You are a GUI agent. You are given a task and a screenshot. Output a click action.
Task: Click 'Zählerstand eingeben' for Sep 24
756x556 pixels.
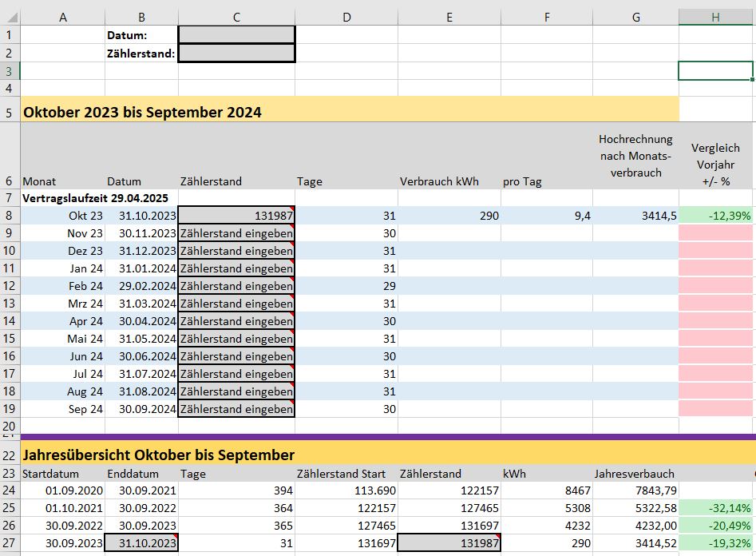[237, 409]
